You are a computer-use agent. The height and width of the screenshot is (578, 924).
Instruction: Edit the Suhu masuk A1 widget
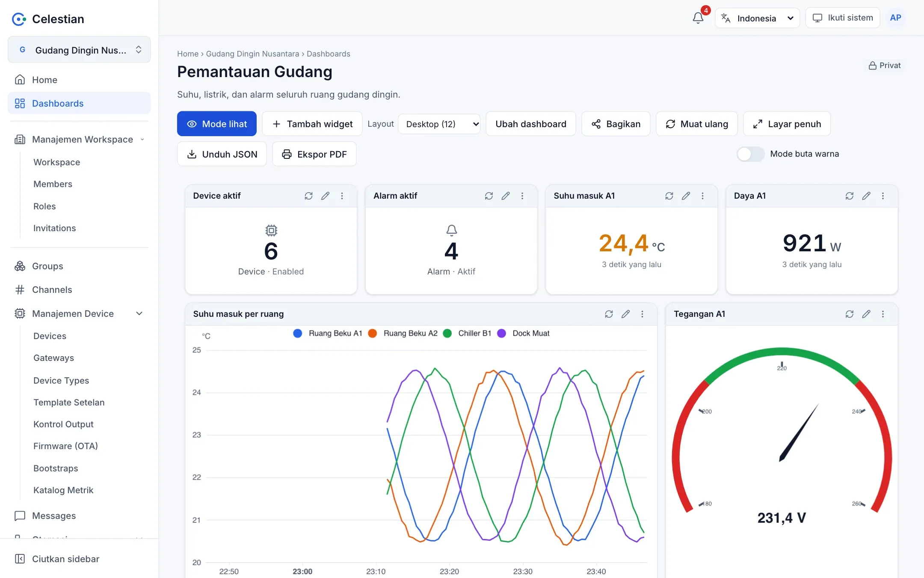pyautogui.click(x=686, y=196)
